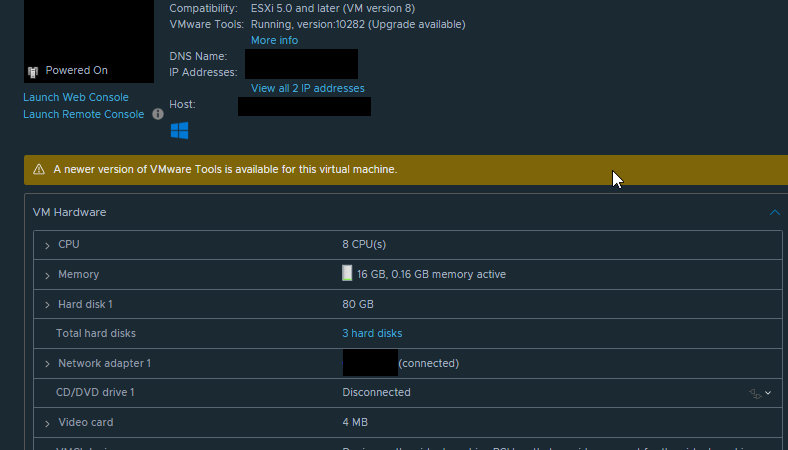This screenshot has height=450, width=788.
Task: Expand the Memory hardware row
Action: (47, 275)
